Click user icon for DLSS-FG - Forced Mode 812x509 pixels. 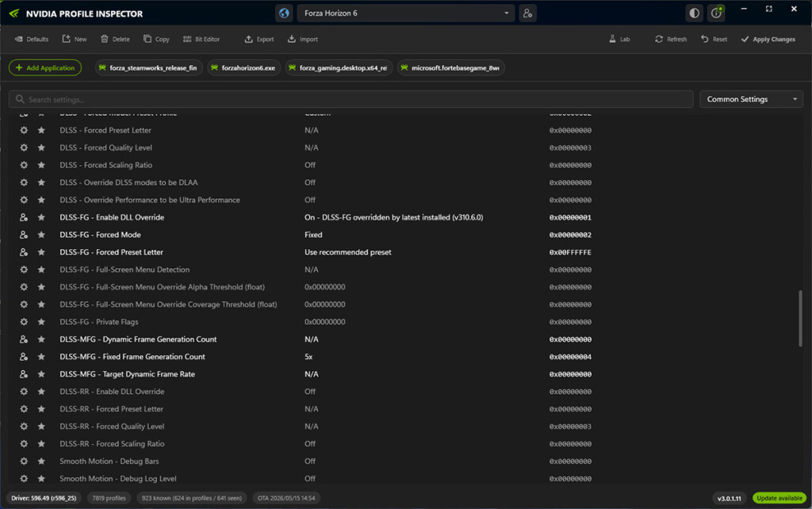pyautogui.click(x=24, y=235)
